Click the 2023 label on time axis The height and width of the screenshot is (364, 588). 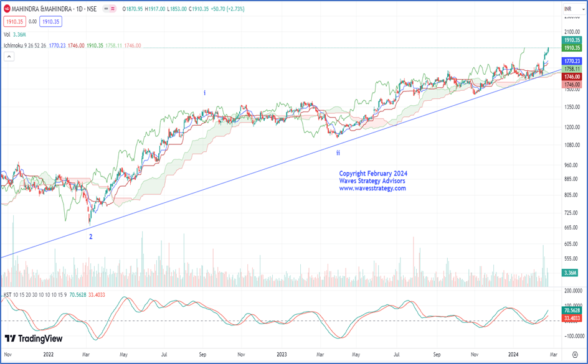click(x=282, y=354)
